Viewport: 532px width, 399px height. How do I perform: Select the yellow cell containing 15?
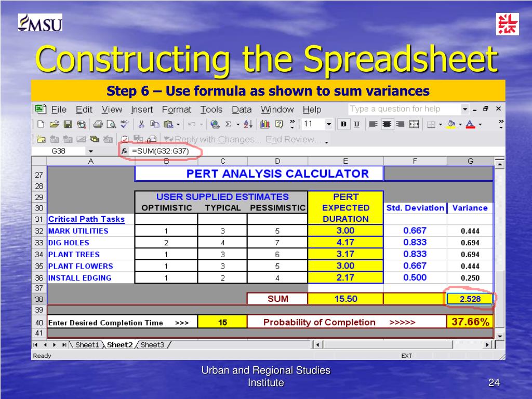click(x=222, y=322)
